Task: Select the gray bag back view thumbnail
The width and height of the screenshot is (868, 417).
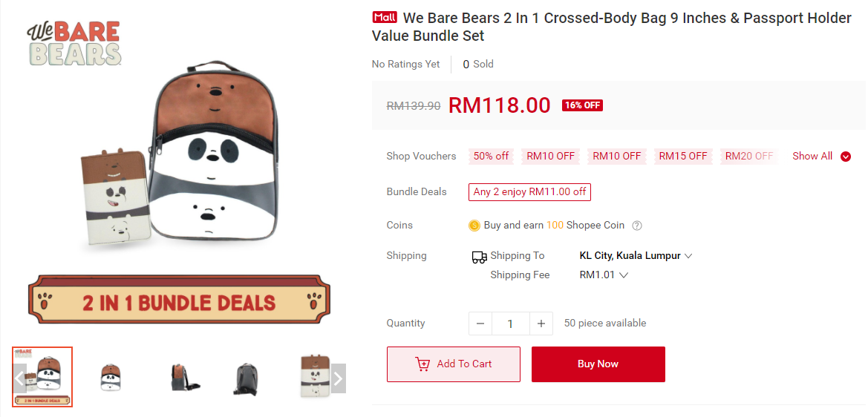Action: [247, 377]
